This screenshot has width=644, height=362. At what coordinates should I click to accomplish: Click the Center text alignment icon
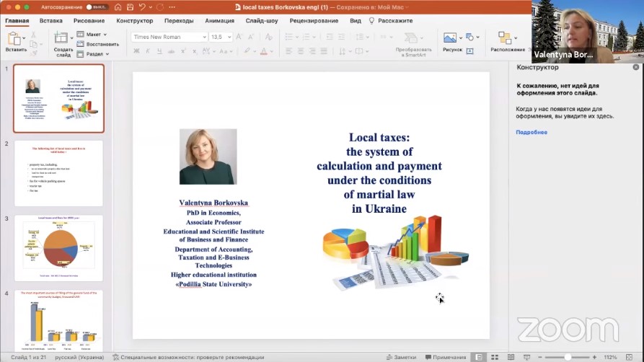click(x=301, y=51)
